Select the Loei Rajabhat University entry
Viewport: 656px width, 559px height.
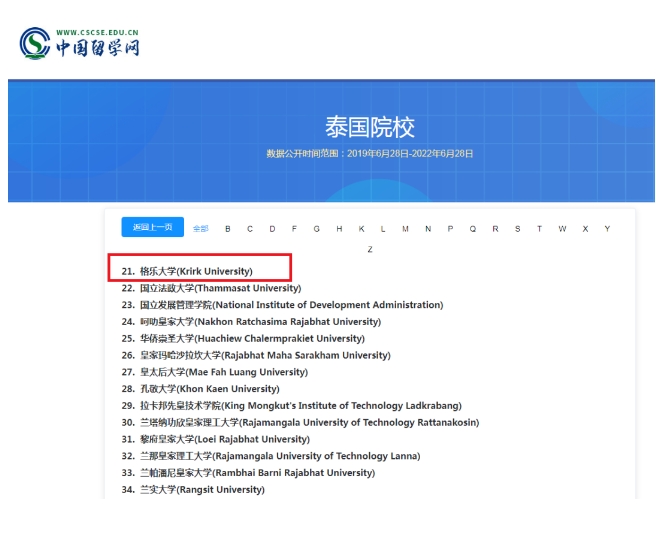[x=216, y=439]
